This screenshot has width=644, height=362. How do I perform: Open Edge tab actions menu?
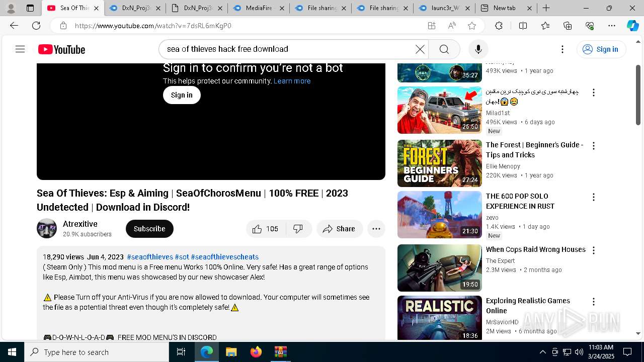pos(30,8)
